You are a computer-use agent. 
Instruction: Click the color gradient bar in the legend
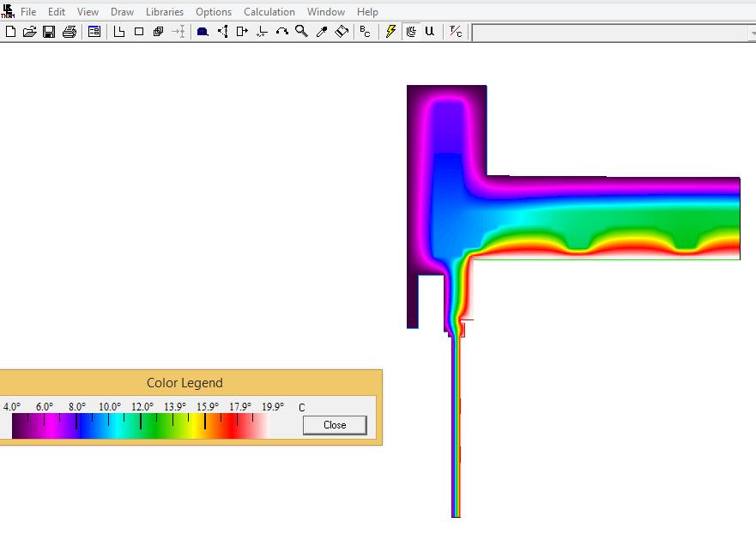(x=141, y=426)
